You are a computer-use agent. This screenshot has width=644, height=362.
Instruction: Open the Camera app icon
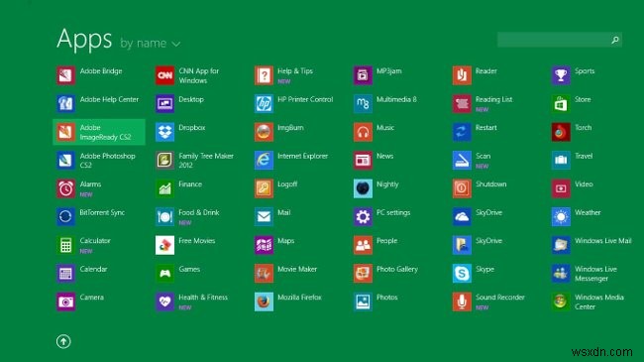pyautogui.click(x=65, y=302)
